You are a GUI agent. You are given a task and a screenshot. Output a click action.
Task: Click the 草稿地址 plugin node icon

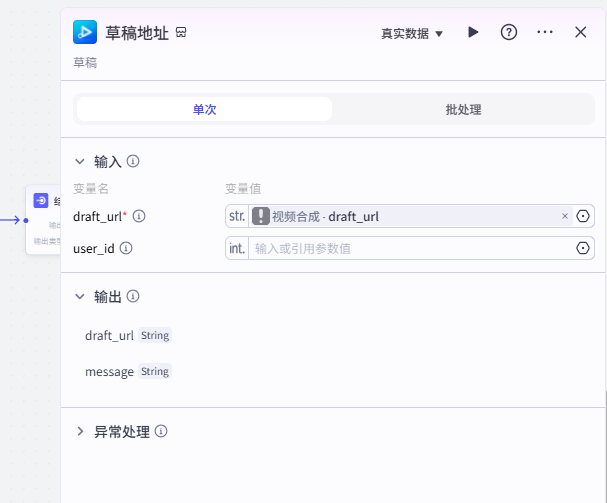click(x=85, y=32)
